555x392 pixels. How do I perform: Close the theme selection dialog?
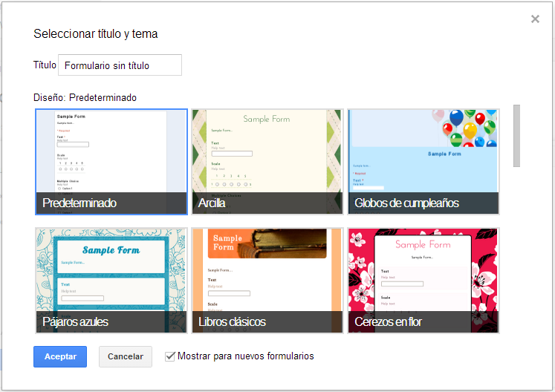coord(535,19)
